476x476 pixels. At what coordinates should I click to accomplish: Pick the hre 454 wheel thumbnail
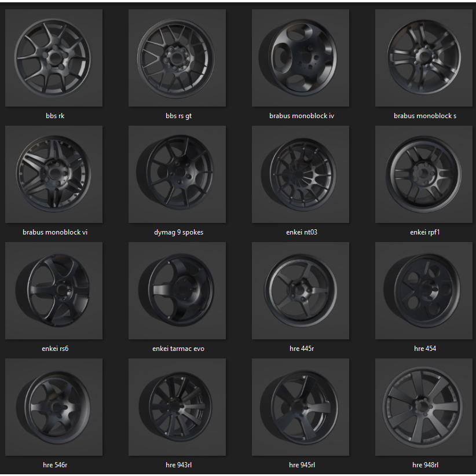(424, 291)
